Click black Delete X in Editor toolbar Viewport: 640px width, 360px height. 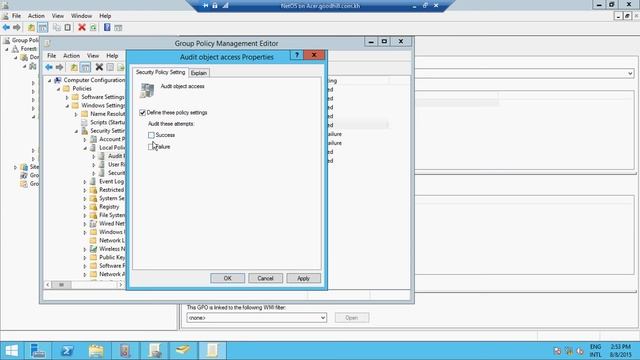coord(99,67)
